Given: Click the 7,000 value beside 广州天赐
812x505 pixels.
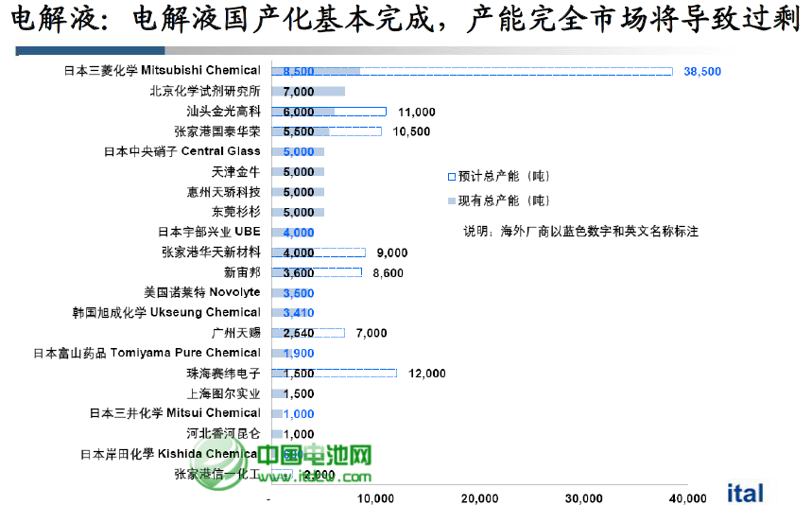Looking at the screenshot, I should coord(371,333).
